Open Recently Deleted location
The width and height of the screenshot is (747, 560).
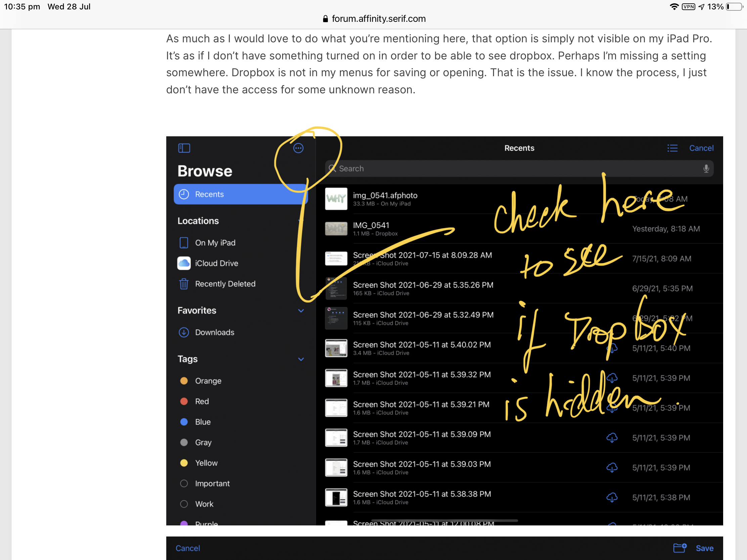tap(240, 284)
